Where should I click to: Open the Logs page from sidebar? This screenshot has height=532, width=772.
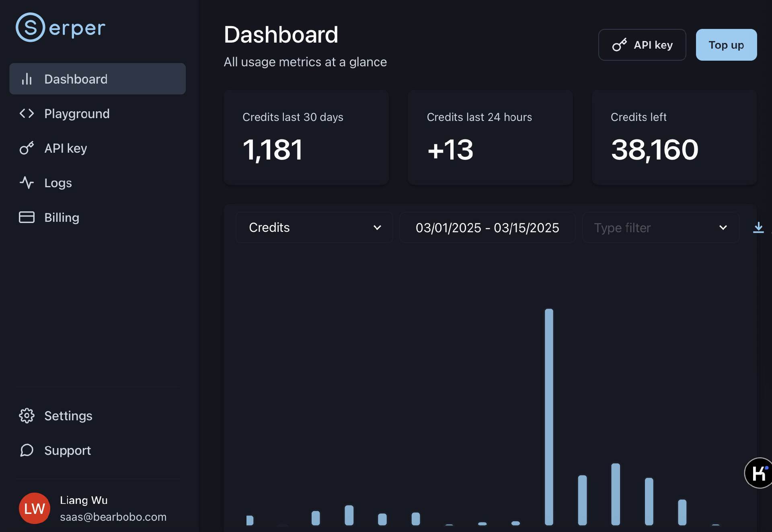[58, 182]
